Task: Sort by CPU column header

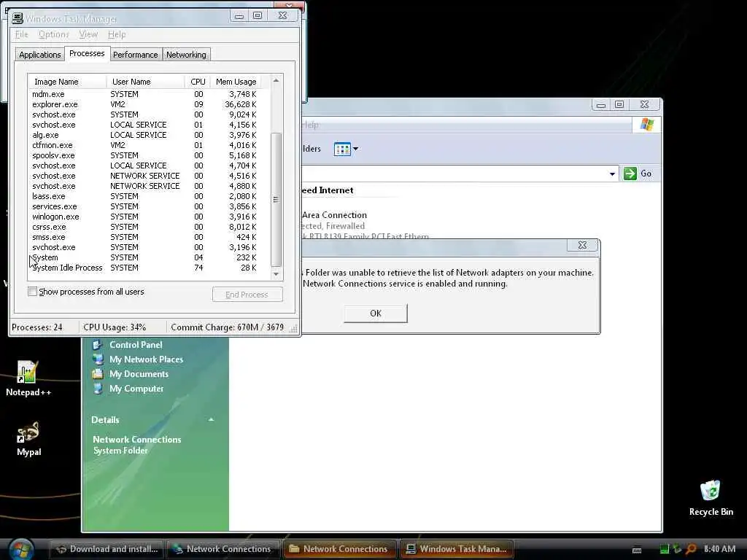Action: (197, 82)
